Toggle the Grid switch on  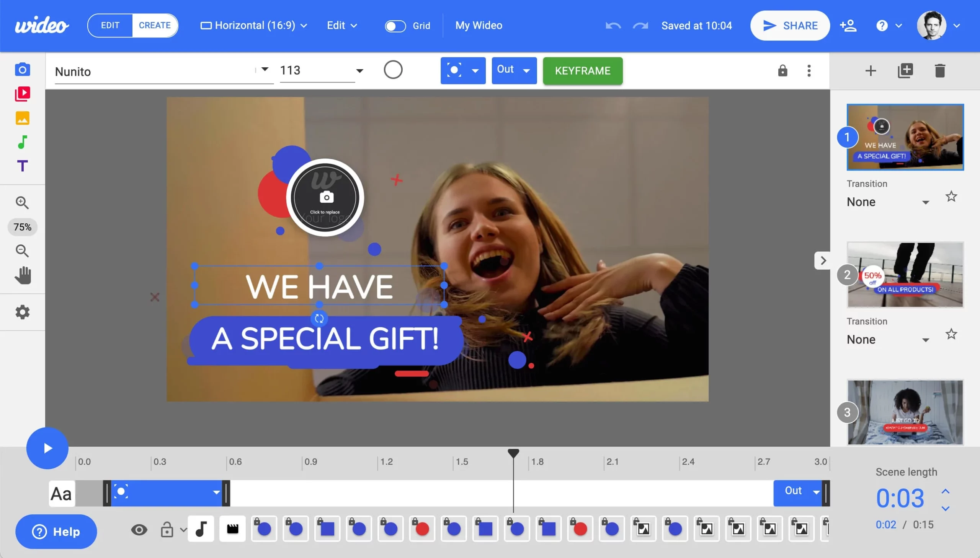click(395, 26)
